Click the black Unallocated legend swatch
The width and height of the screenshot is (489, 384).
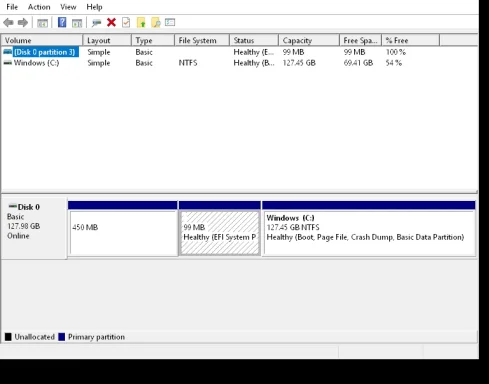pos(8,337)
